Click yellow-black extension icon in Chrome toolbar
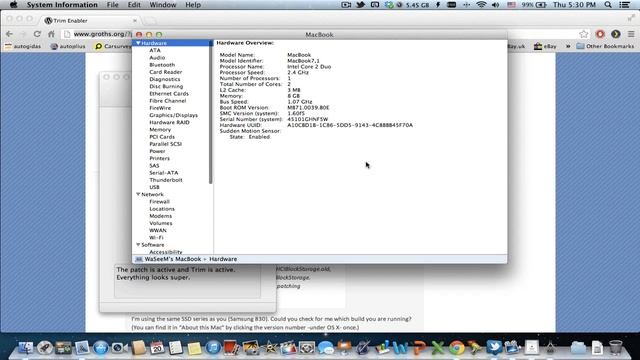This screenshot has width=640, height=360. [616, 34]
